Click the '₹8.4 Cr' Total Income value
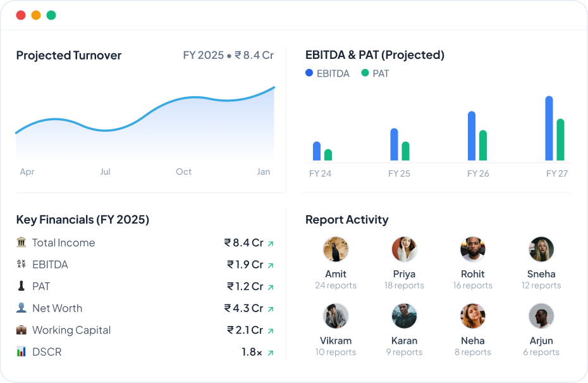588x383 pixels. pos(244,242)
